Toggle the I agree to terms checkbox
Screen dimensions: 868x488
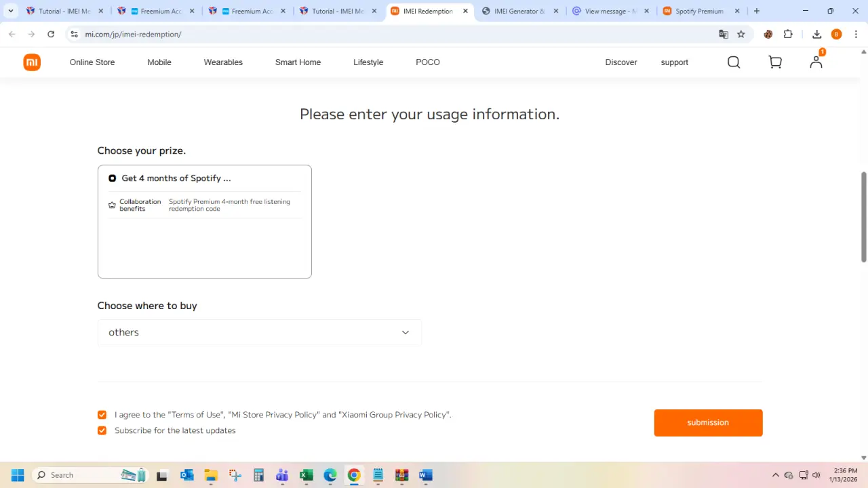pyautogui.click(x=102, y=415)
